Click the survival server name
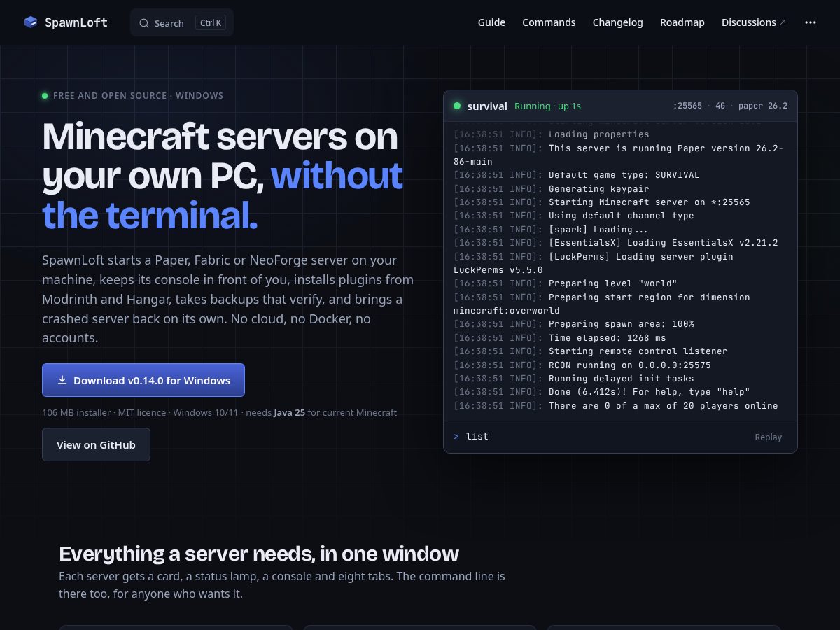Image resolution: width=840 pixels, height=630 pixels. click(x=487, y=106)
